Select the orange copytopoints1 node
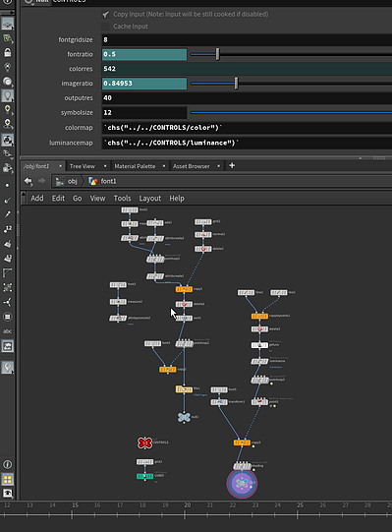 [x=259, y=317]
